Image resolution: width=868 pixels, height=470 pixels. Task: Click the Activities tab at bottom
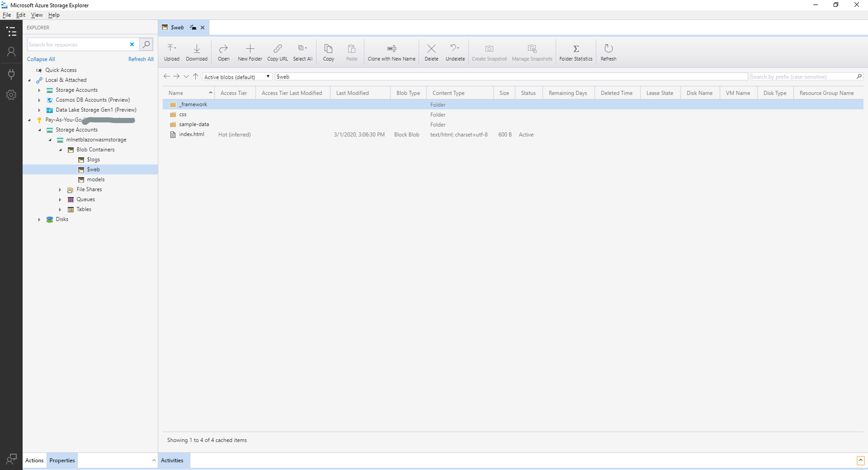(172, 460)
